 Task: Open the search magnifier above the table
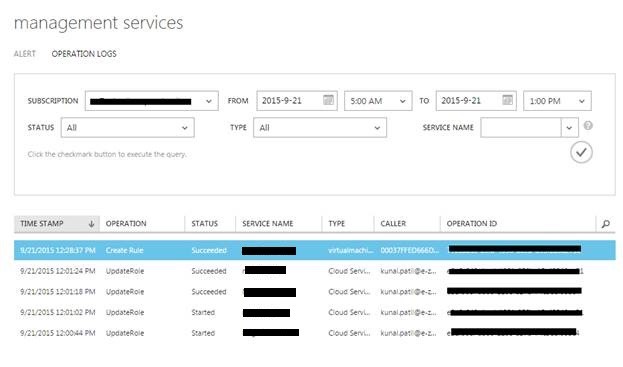(606, 224)
